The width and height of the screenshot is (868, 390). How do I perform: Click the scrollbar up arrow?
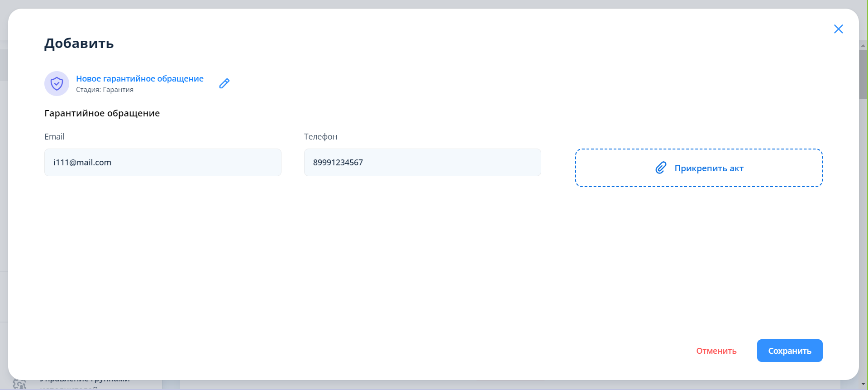(863, 46)
